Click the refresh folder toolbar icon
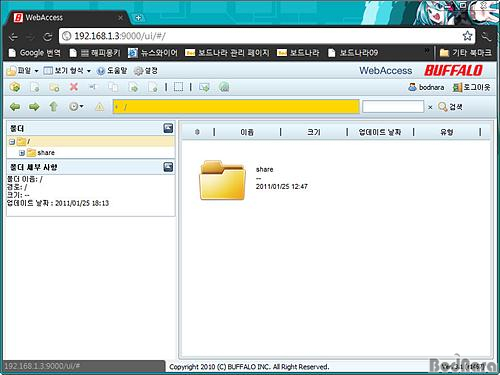The width and height of the screenshot is (500, 375). (15, 87)
